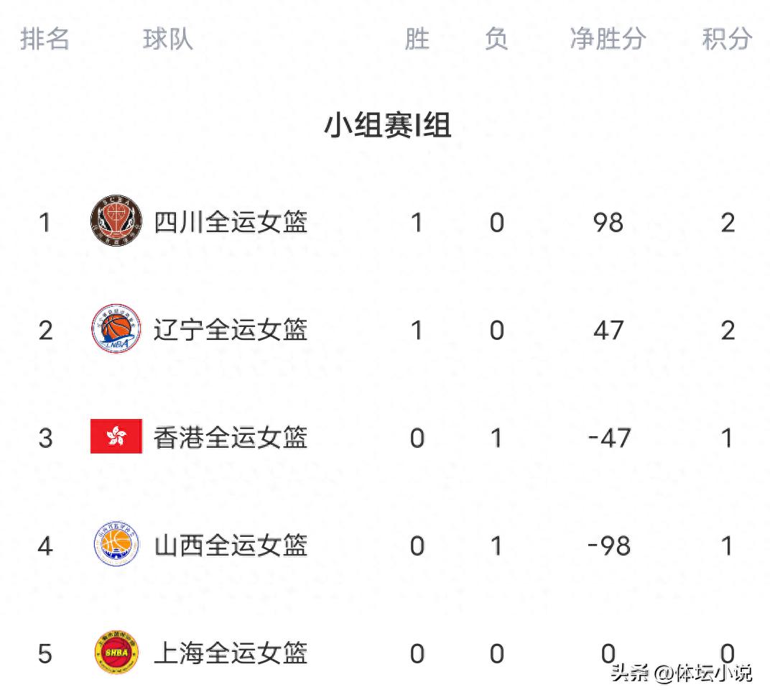
Task: Click Sichuan's net score 98
Action: [608, 223]
